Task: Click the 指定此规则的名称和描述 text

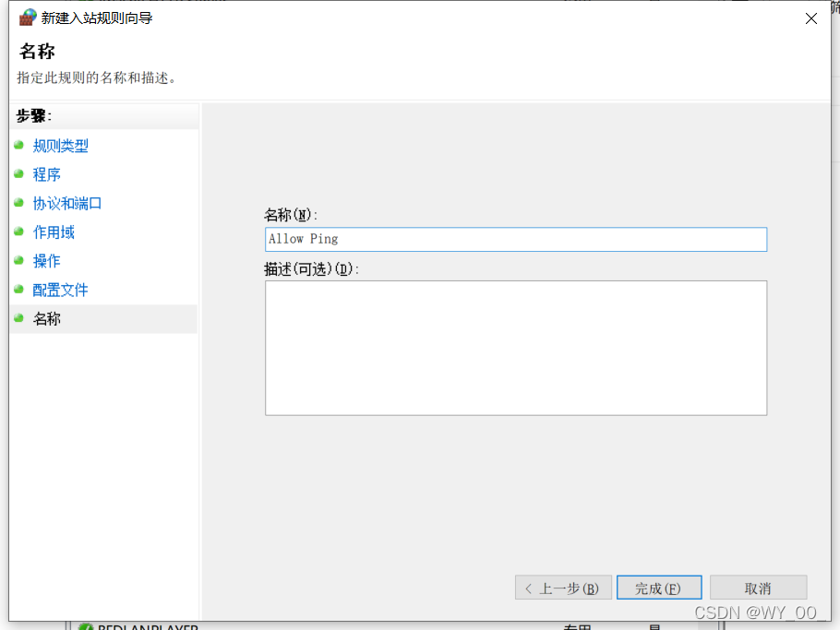Action: coord(96,78)
